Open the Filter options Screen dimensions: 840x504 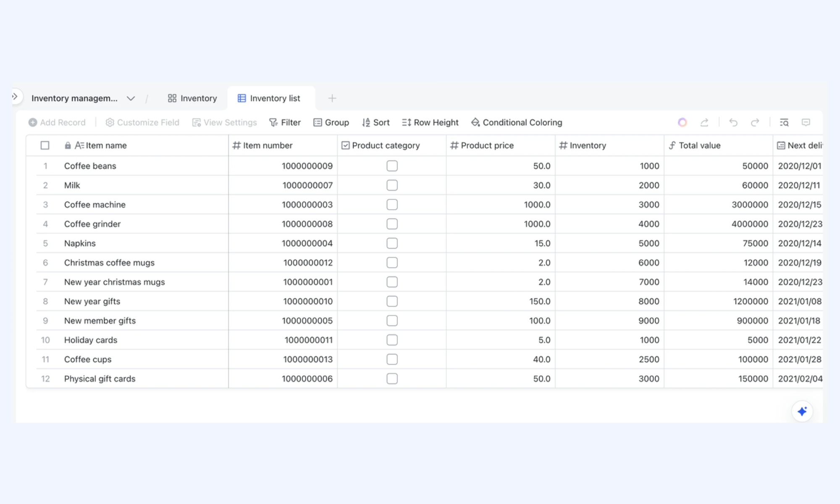point(285,122)
